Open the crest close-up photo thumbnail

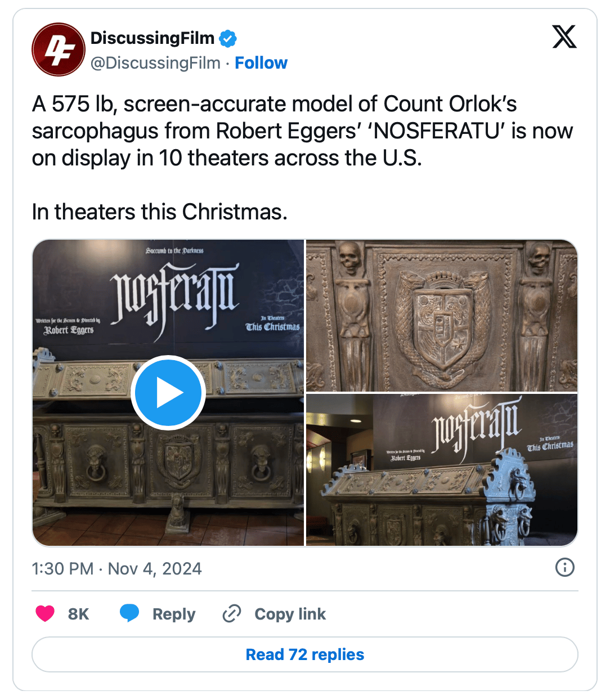(442, 316)
